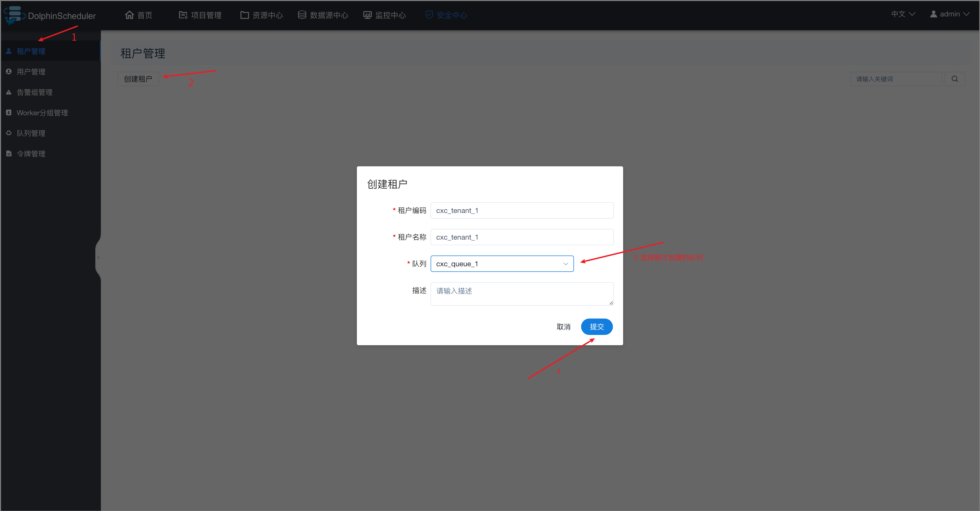Viewport: 980px width, 511px height.
Task: Click the DolphinScheduler logo icon
Action: pos(14,15)
